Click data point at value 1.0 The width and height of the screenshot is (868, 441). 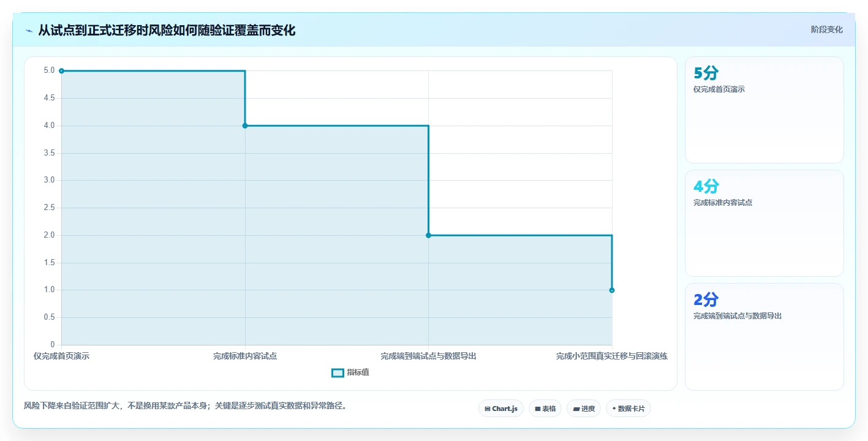[612, 290]
